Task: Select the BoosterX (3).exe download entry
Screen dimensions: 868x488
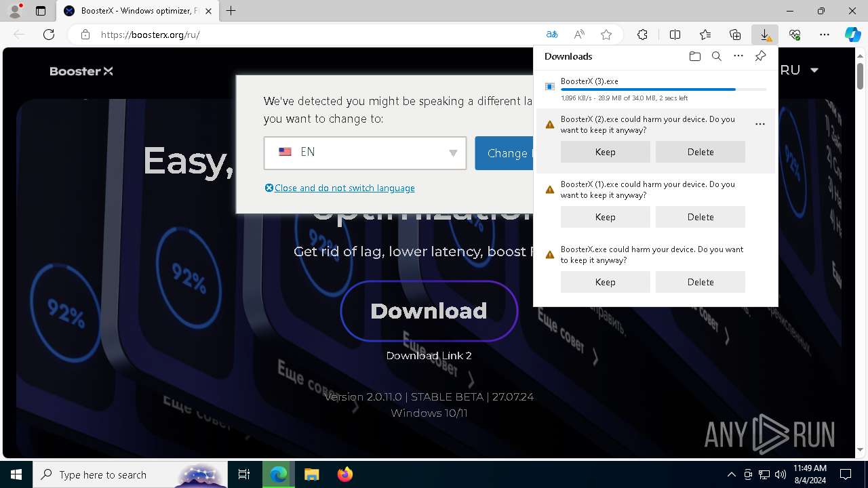Action: (656, 89)
